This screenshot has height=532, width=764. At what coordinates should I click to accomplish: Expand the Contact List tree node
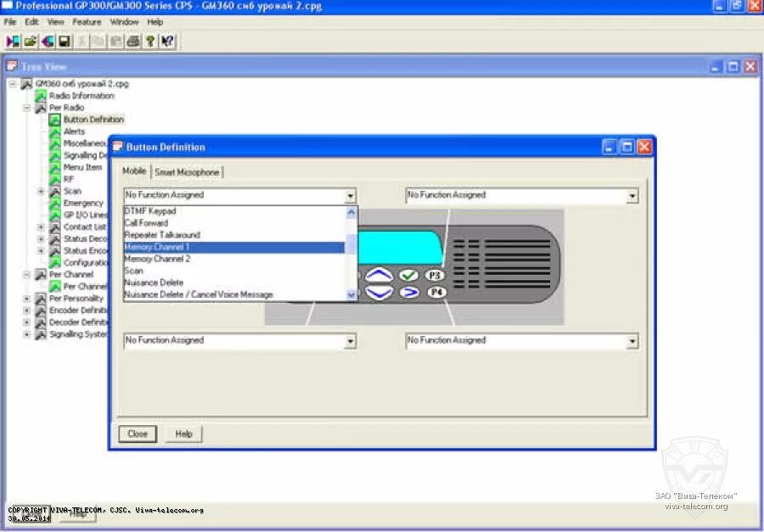pos(42,227)
